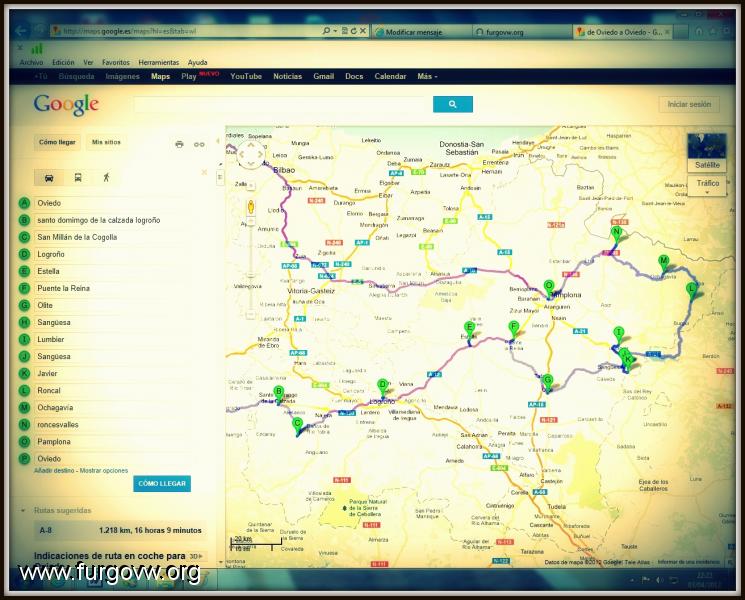This screenshot has width=745, height=600.
Task: Click the Mis sitios button
Action: (106, 142)
